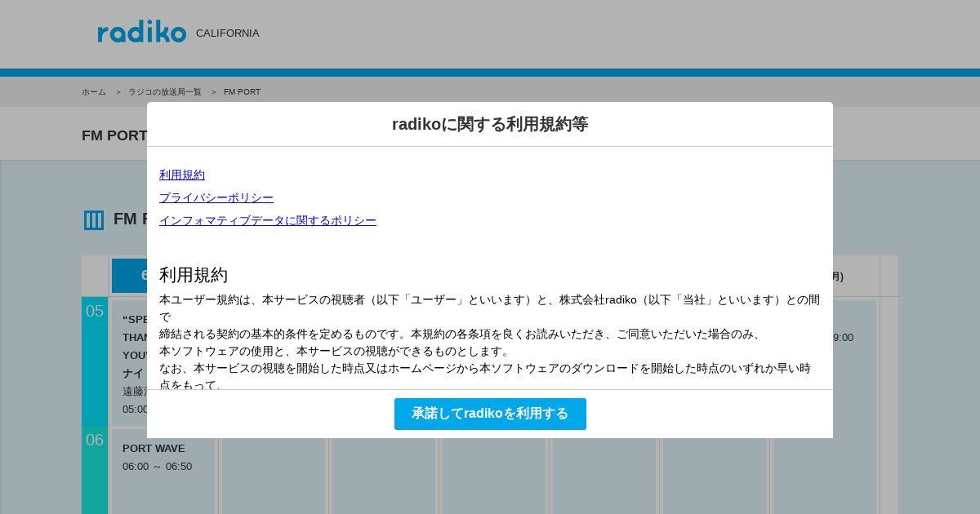Viewport: 980px width, 514px height.
Task: Open the プライバシーポリシー link
Action: coord(216,197)
